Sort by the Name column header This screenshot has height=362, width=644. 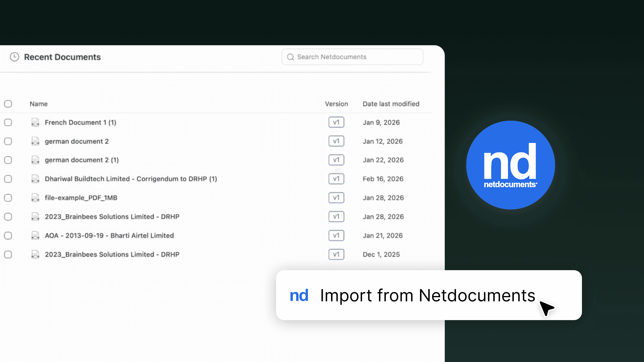tap(39, 104)
